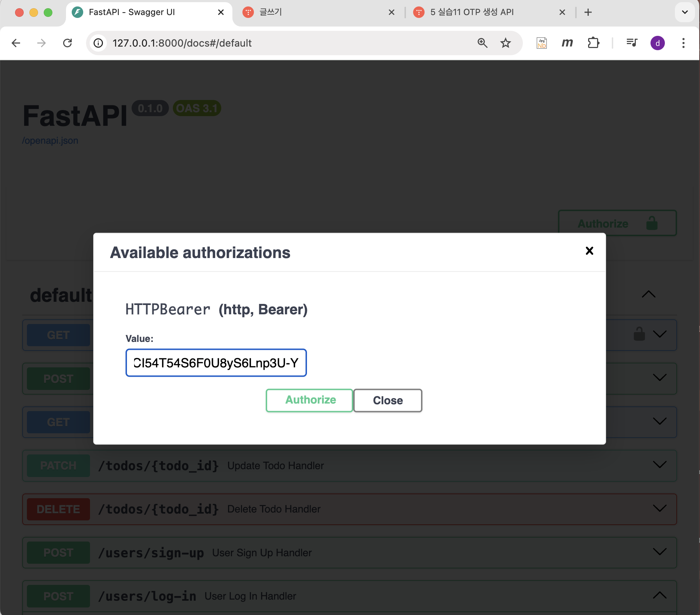Expand the tab search dropdown arrow
700x615 pixels.
click(x=685, y=12)
